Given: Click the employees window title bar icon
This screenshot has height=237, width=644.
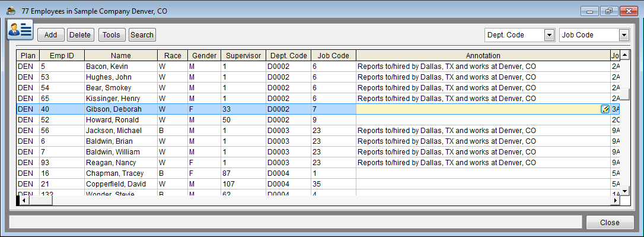Looking at the screenshot, I should pos(11,11).
